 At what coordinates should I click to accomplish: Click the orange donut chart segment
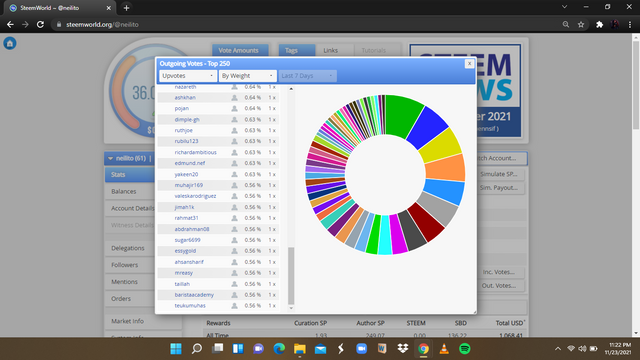coord(445,168)
